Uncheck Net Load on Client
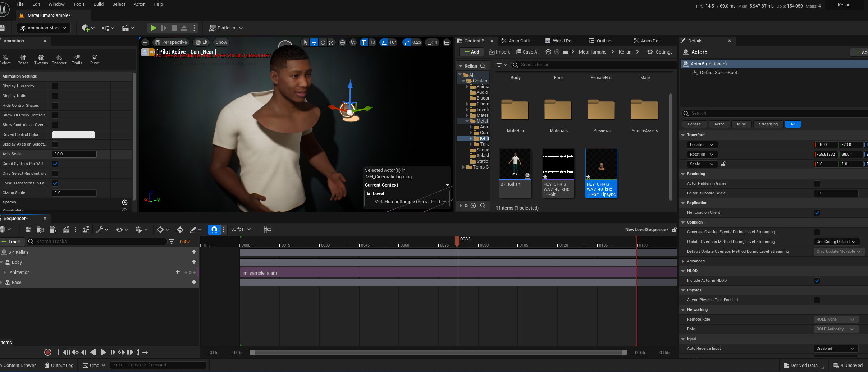868x372 pixels. (x=817, y=213)
